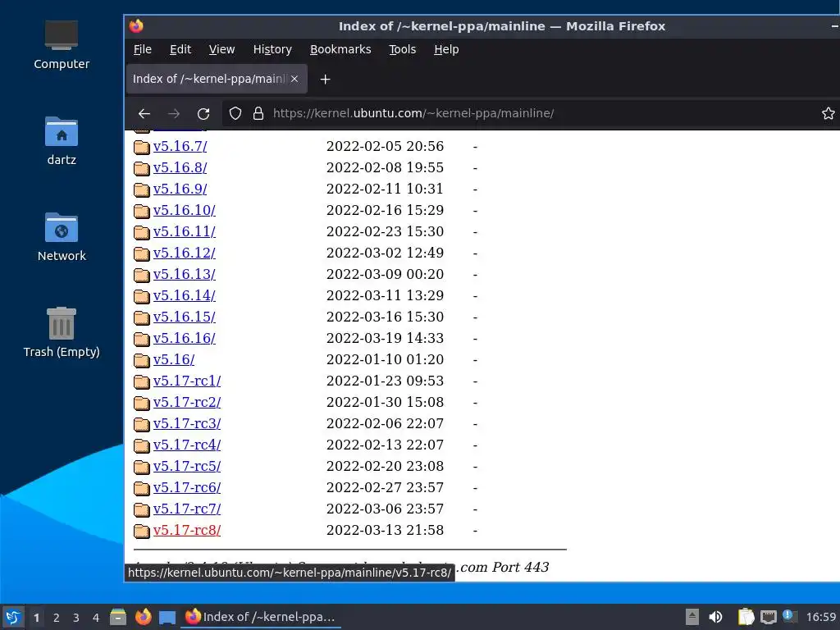This screenshot has height=630, width=840.
Task: Open the v5.17-rc4/ directory link
Action: [x=187, y=445]
